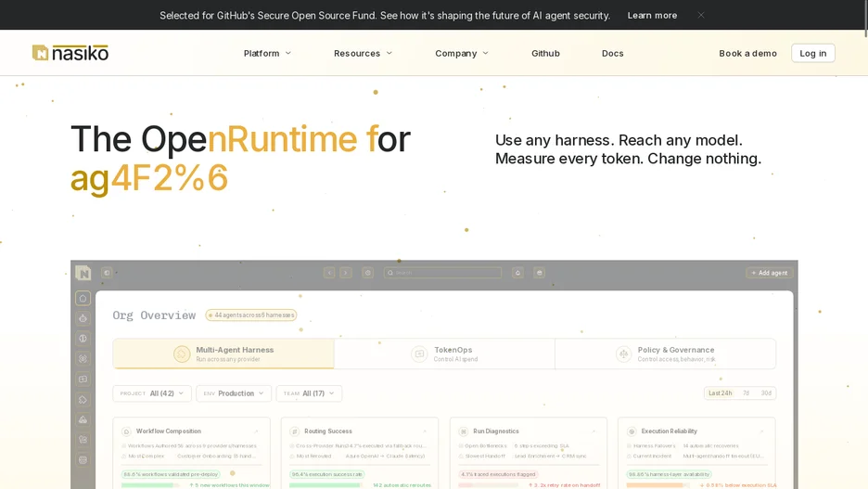Switch to the Multi-Agent Harness tab
This screenshot has width=868, height=489.
coord(223,354)
